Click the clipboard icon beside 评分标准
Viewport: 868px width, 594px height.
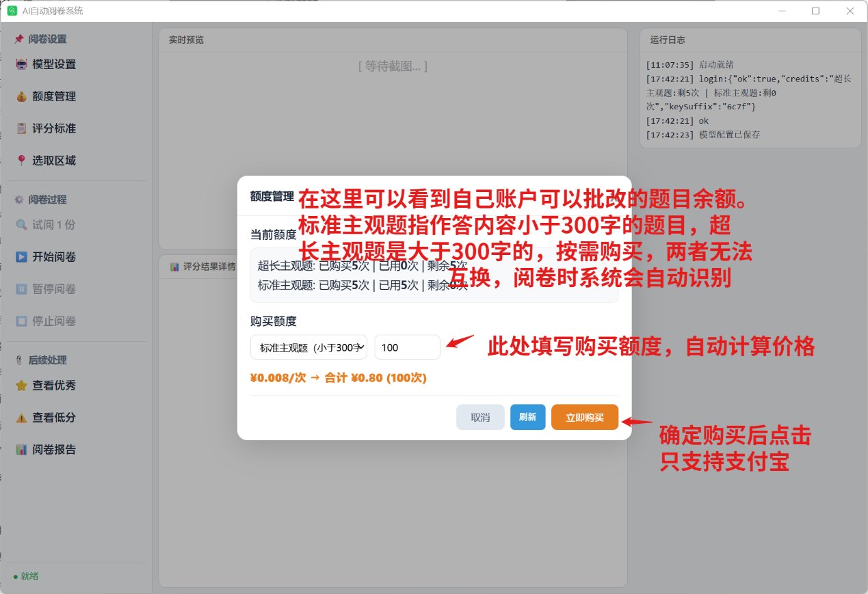point(21,129)
